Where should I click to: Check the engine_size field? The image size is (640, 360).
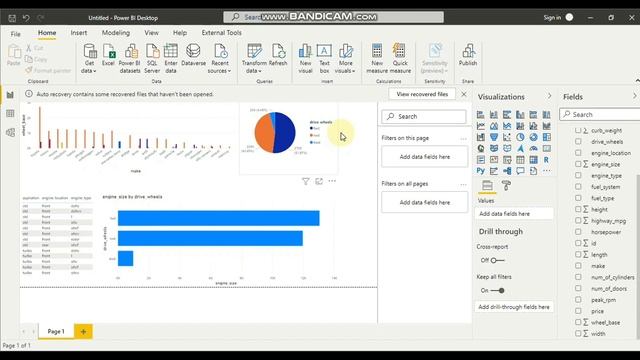tap(578, 164)
